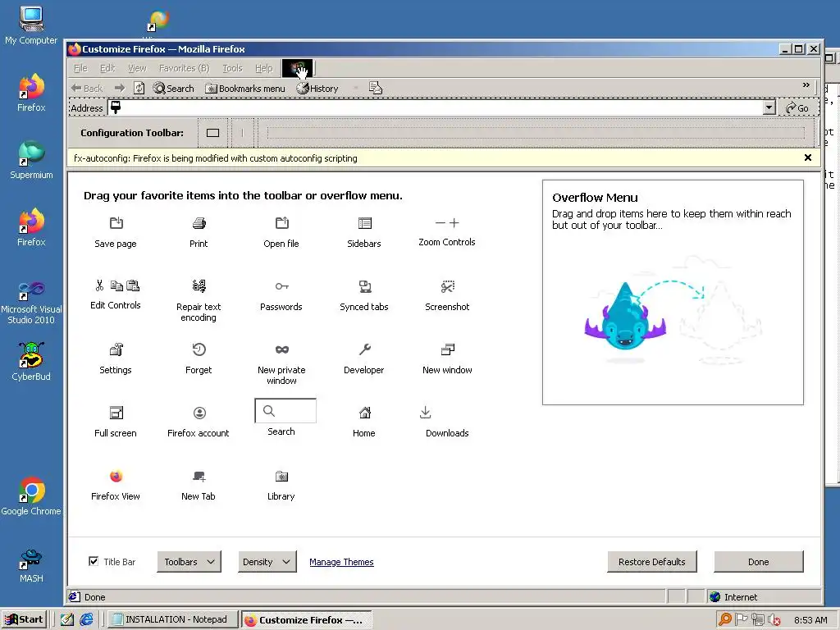Image resolution: width=840 pixels, height=630 pixels.
Task: Open the CyberBud desktop icon
Action: tap(31, 362)
